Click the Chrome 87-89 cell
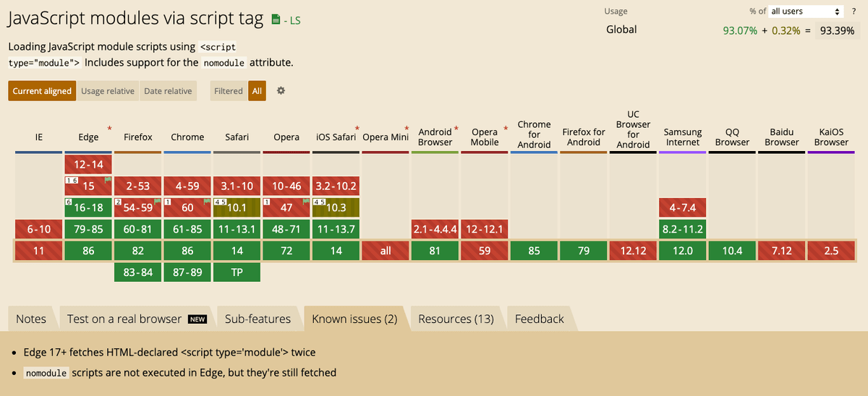The width and height of the screenshot is (868, 396). click(x=187, y=272)
